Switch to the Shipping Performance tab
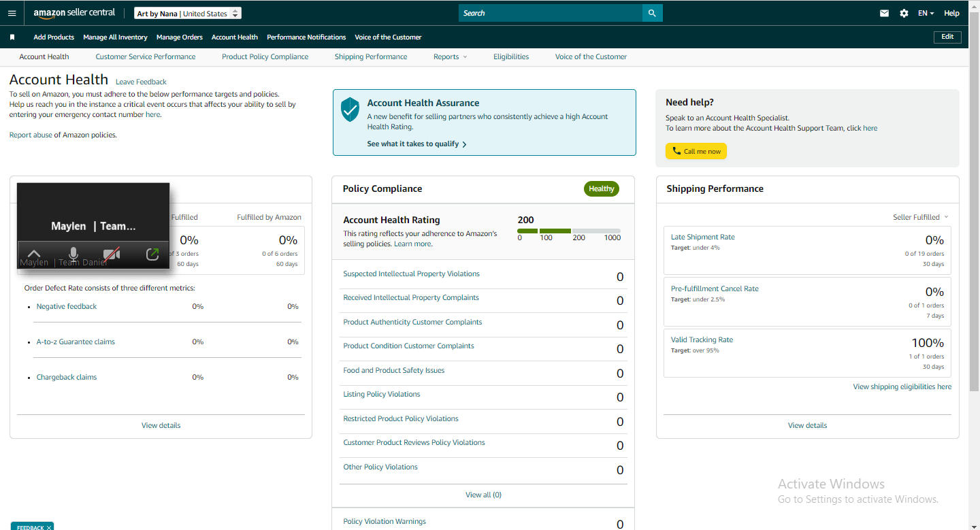Image resolution: width=980 pixels, height=530 pixels. coord(371,56)
